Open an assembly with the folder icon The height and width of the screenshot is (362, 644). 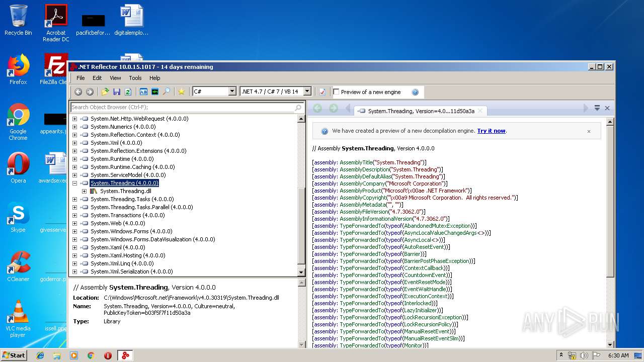105,92
